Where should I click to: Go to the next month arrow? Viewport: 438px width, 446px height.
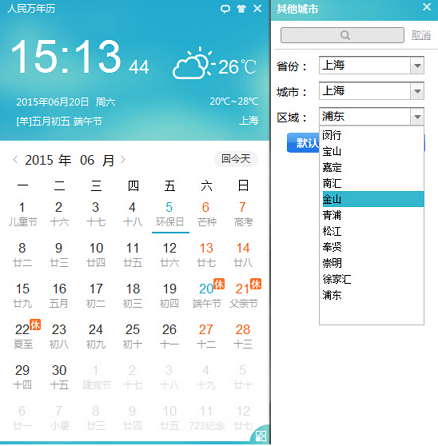pos(123,160)
